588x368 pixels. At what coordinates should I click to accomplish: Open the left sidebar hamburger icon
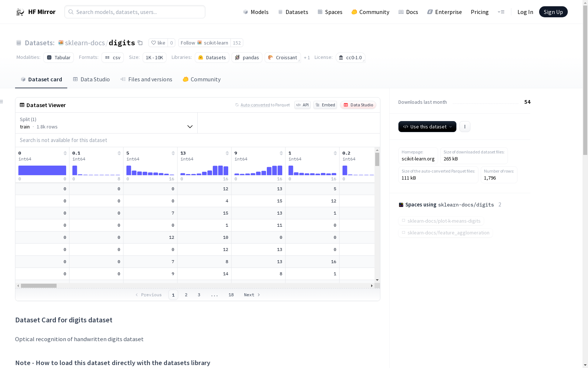(x=2, y=102)
